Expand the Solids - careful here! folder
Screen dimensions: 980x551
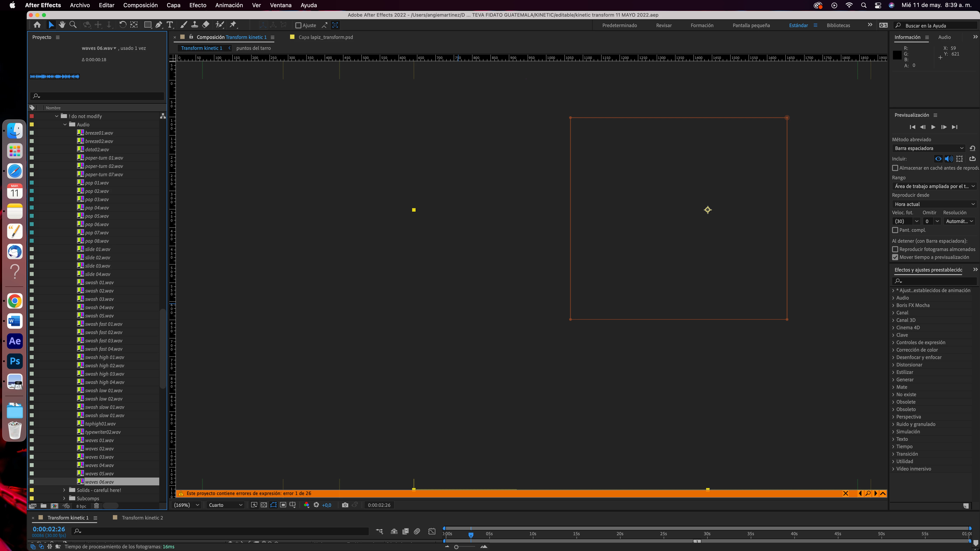coord(64,490)
